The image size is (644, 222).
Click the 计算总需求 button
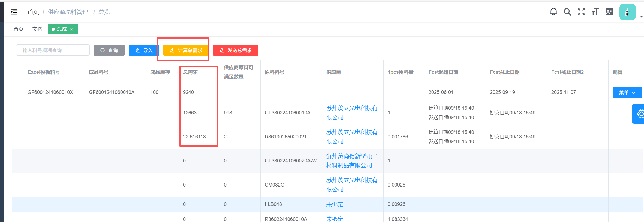(186, 50)
